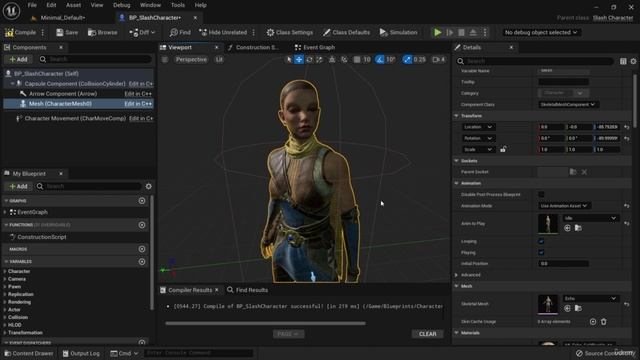Collapse the Animation section in Details
Image resolution: width=640 pixels, height=360 pixels.
456,183
